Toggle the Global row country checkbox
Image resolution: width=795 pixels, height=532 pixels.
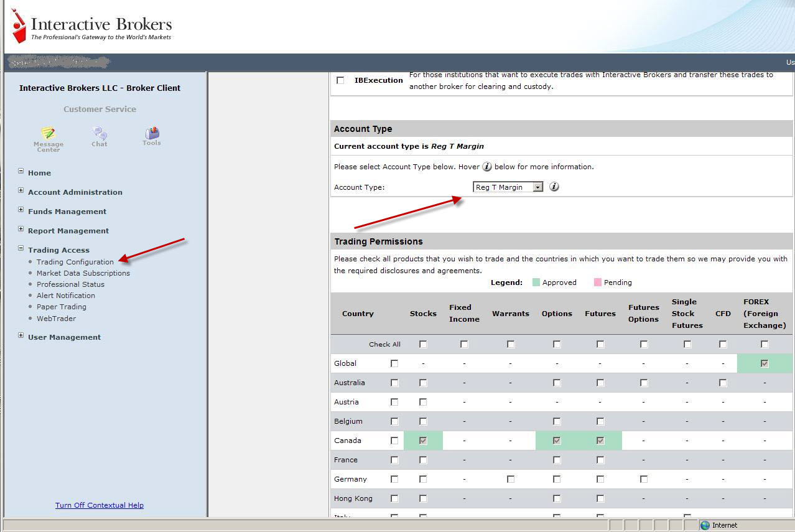click(x=394, y=363)
